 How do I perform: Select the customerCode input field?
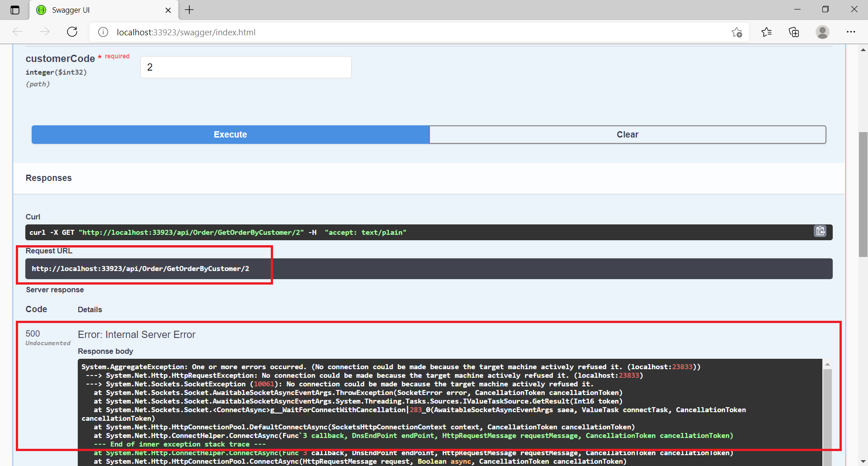(x=245, y=67)
